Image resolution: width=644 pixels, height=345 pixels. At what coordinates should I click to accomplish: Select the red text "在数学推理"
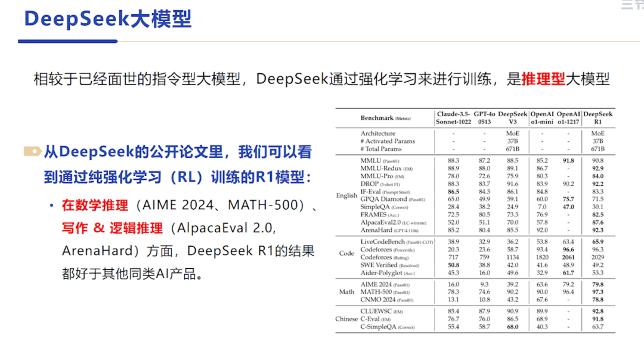coord(95,205)
